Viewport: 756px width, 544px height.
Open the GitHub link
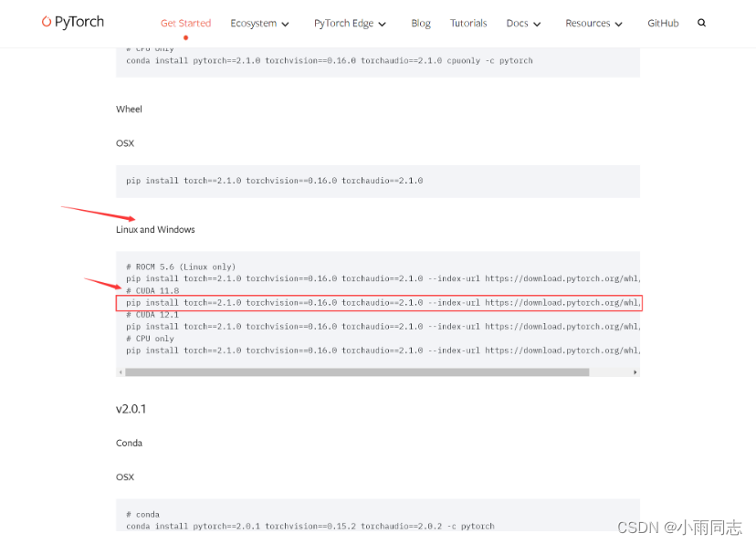click(663, 23)
